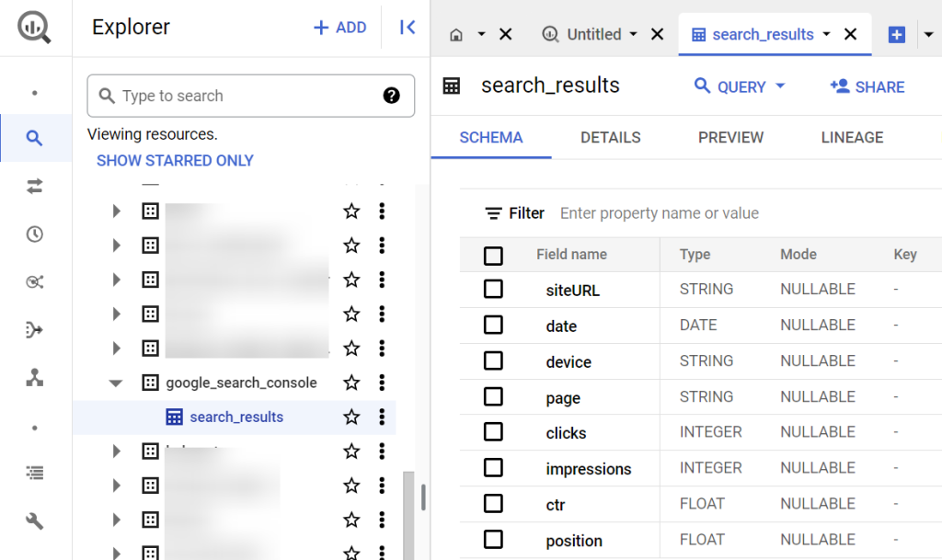Open the search_results tab dropdown arrow

pos(827,34)
